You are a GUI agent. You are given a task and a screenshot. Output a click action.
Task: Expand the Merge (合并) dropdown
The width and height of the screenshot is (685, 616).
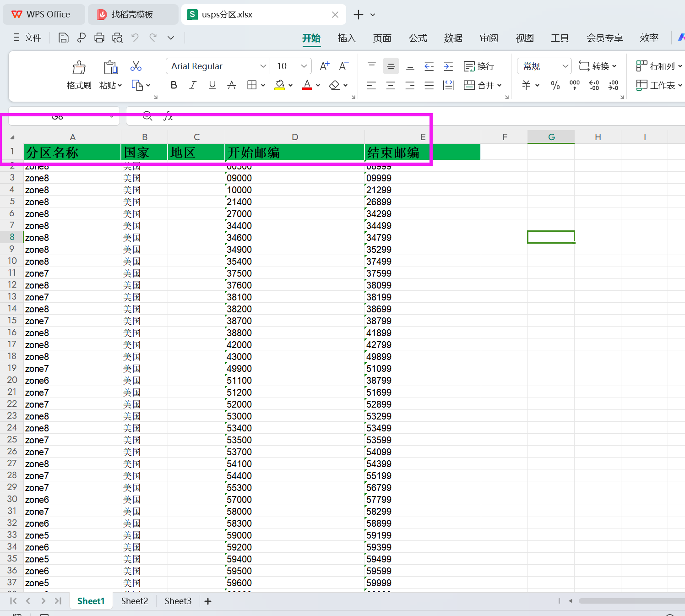[499, 85]
